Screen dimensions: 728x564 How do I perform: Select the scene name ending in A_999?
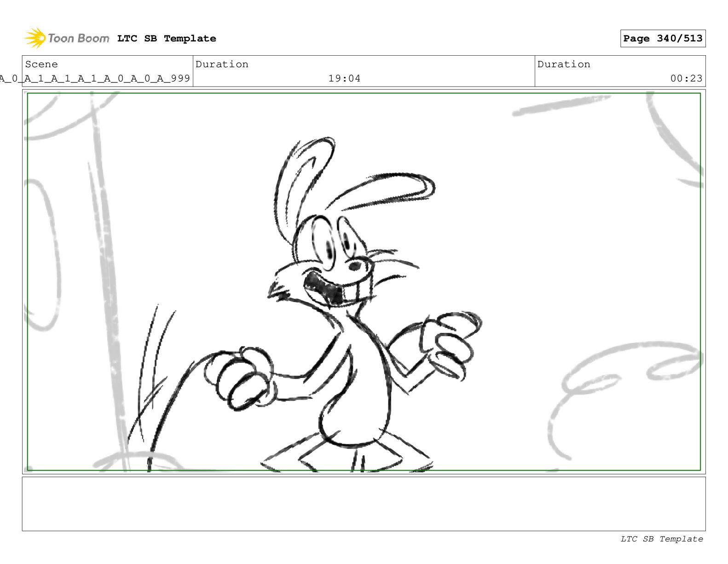(95, 79)
